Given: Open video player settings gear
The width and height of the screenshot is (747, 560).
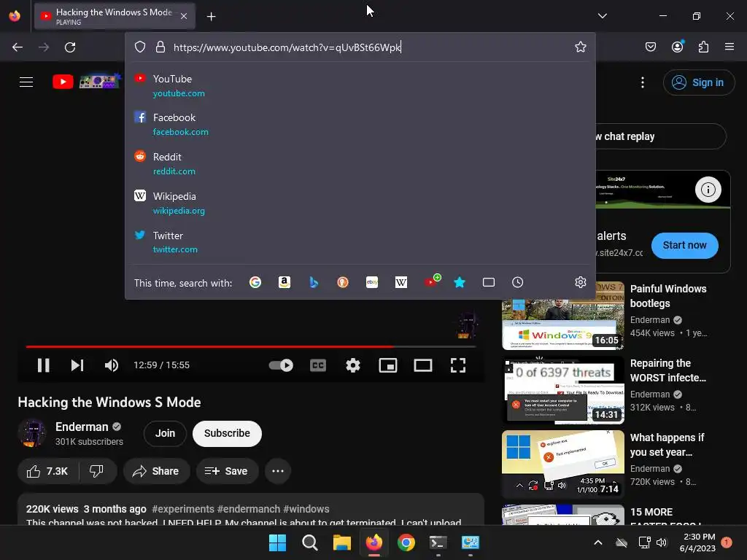Looking at the screenshot, I should [353, 365].
